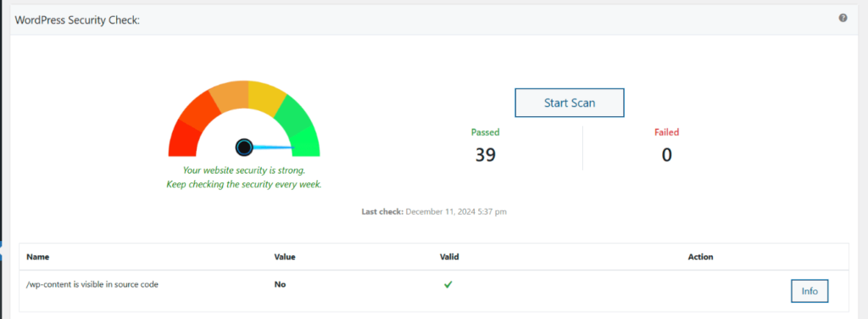Click the Valid column header
The height and width of the screenshot is (319, 868).
(x=449, y=257)
